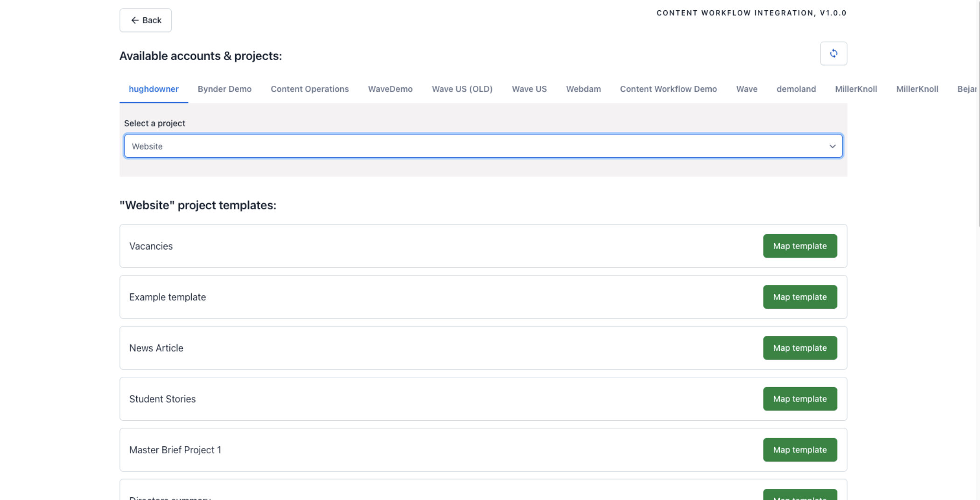
Task: Map template for Student Stories
Action: click(x=800, y=399)
